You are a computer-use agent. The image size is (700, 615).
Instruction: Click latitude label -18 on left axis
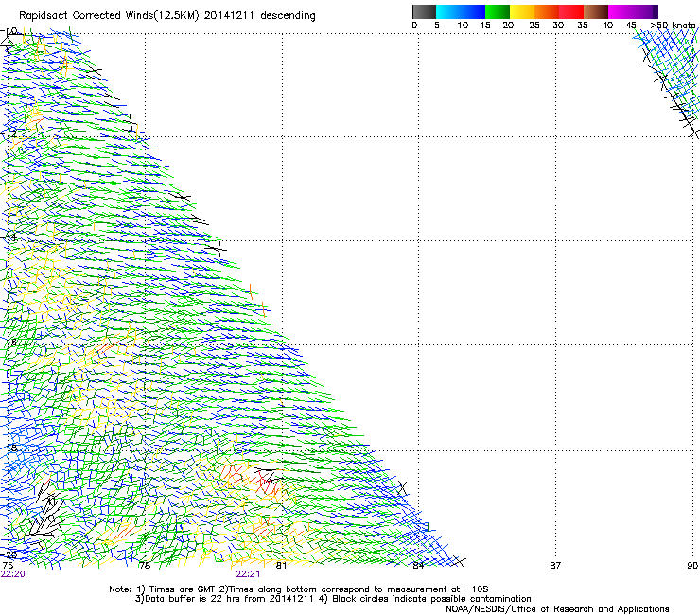coord(9,448)
